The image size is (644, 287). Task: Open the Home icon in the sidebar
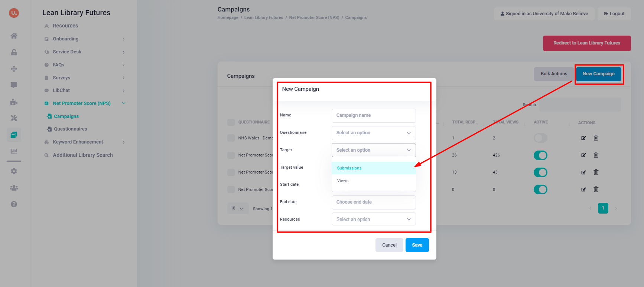(x=14, y=36)
